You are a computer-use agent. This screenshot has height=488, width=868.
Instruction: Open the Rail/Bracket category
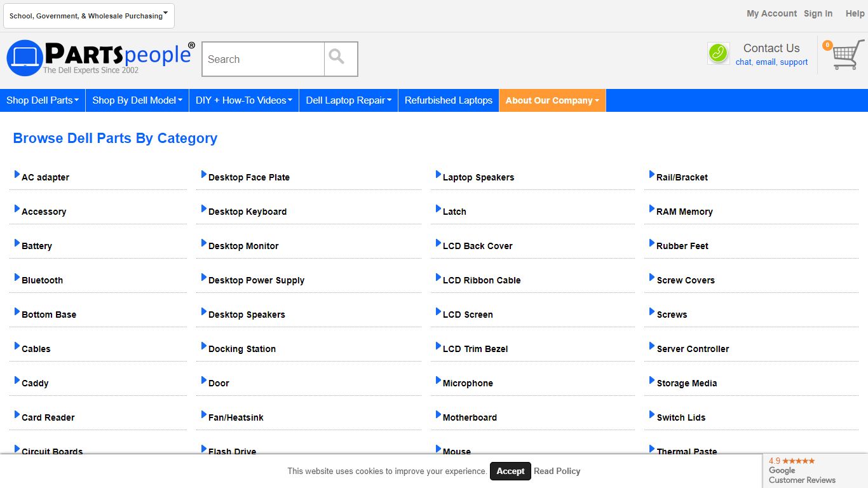point(682,177)
